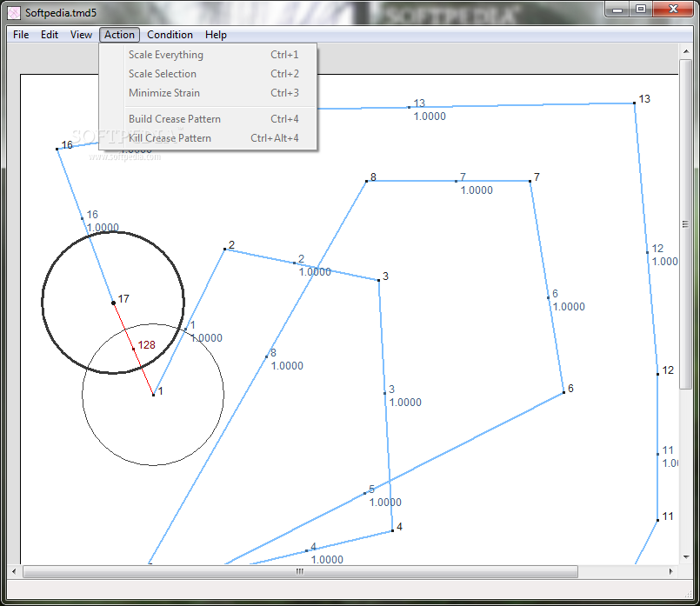Image resolution: width=700 pixels, height=606 pixels.
Task: Click node 6 on the right polygon
Action: coord(563,392)
